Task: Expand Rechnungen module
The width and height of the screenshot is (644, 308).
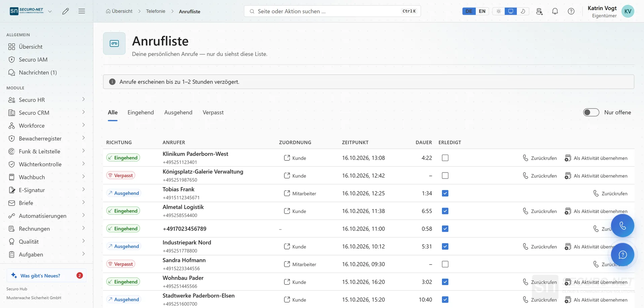Action: tap(83, 228)
